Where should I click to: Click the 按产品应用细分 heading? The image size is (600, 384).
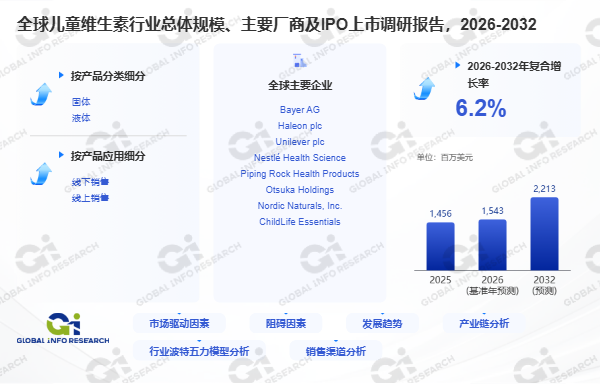[108, 156]
